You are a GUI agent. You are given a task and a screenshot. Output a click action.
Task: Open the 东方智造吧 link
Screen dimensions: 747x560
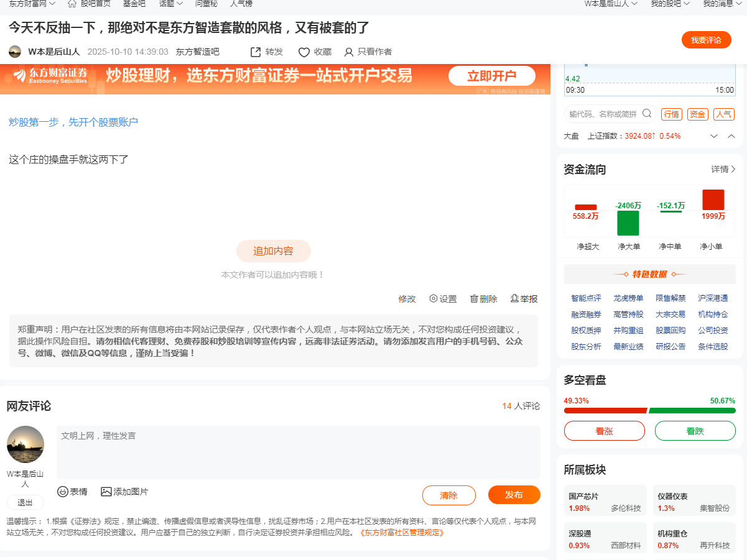tap(198, 52)
